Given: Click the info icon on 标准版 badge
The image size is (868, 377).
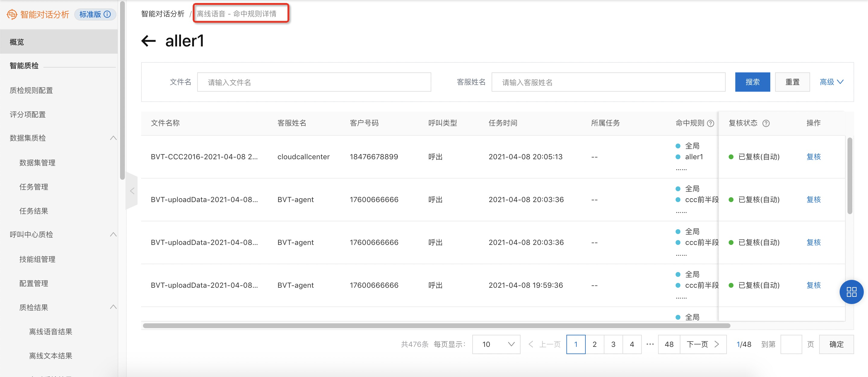Looking at the screenshot, I should tap(107, 14).
